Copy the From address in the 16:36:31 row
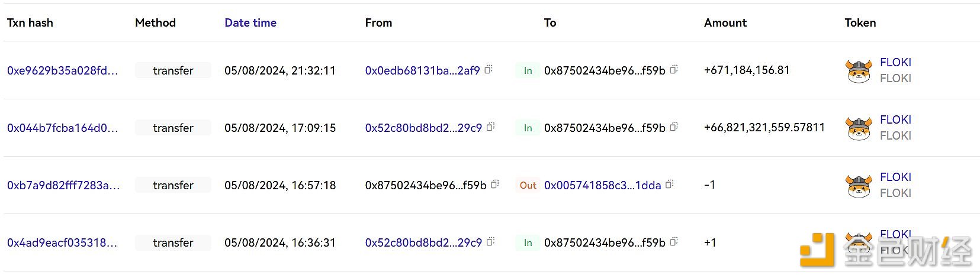980x275 pixels. coord(491,242)
